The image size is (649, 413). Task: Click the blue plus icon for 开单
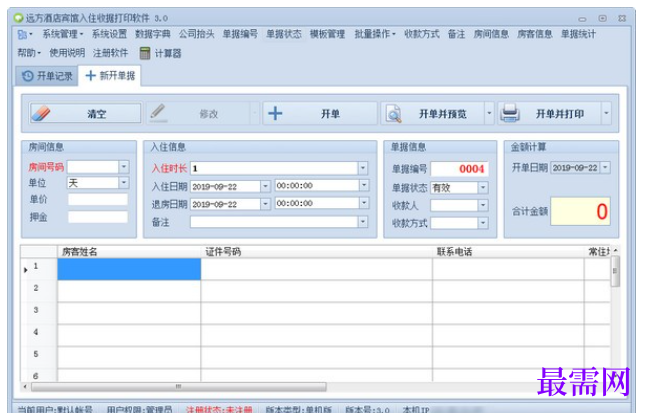click(x=275, y=113)
